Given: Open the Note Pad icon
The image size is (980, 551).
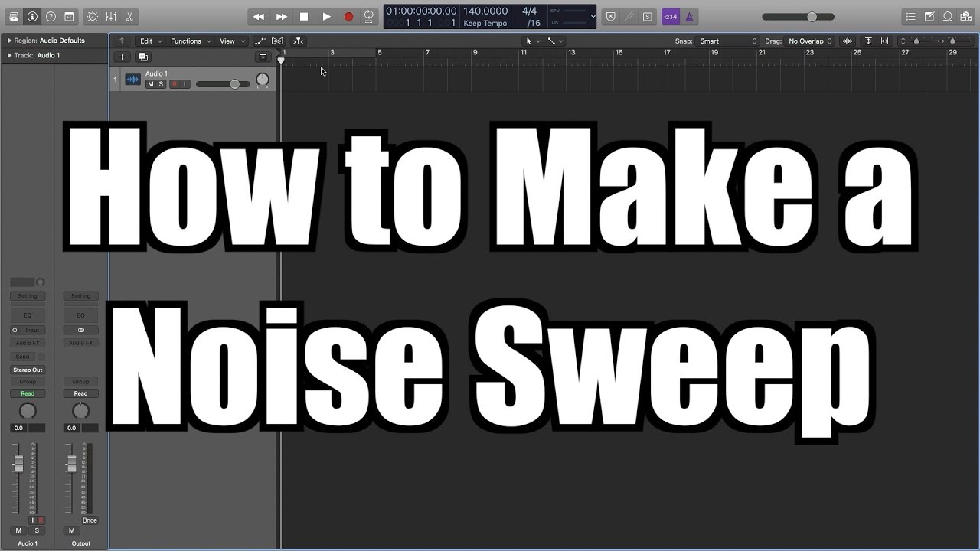Looking at the screenshot, I should [x=929, y=16].
